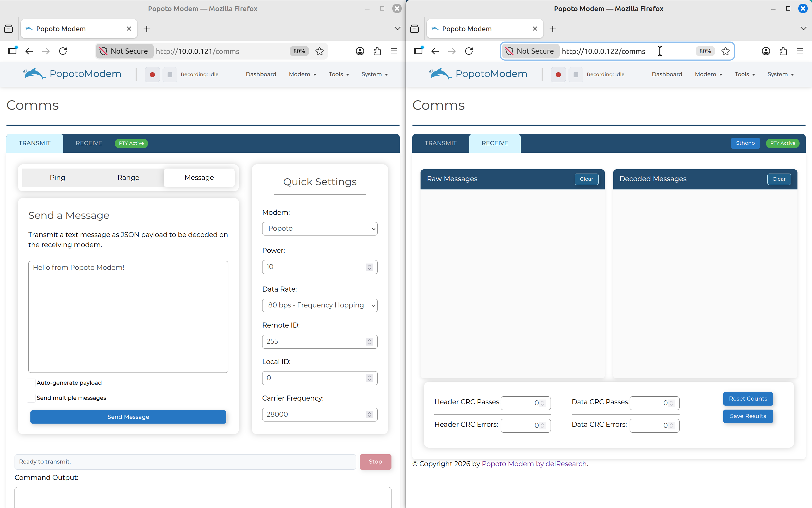The width and height of the screenshot is (812, 508).
Task: Open the Modem menu in right window navbar
Action: [708, 74]
